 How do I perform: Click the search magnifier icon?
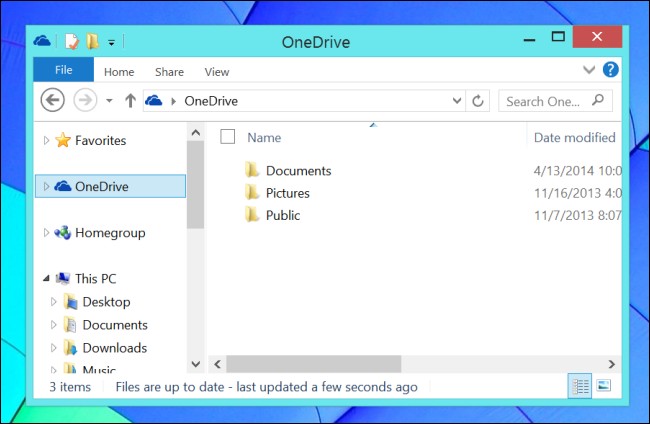click(x=598, y=100)
